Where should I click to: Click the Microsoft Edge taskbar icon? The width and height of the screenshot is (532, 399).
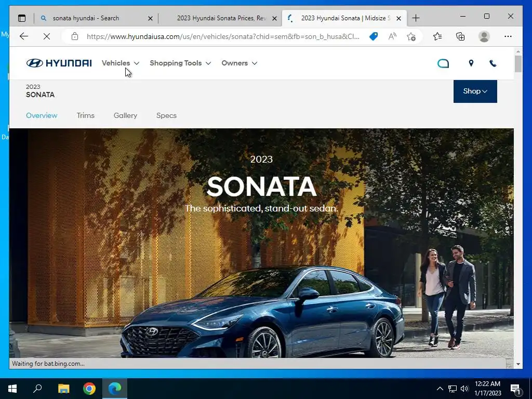pyautogui.click(x=115, y=389)
